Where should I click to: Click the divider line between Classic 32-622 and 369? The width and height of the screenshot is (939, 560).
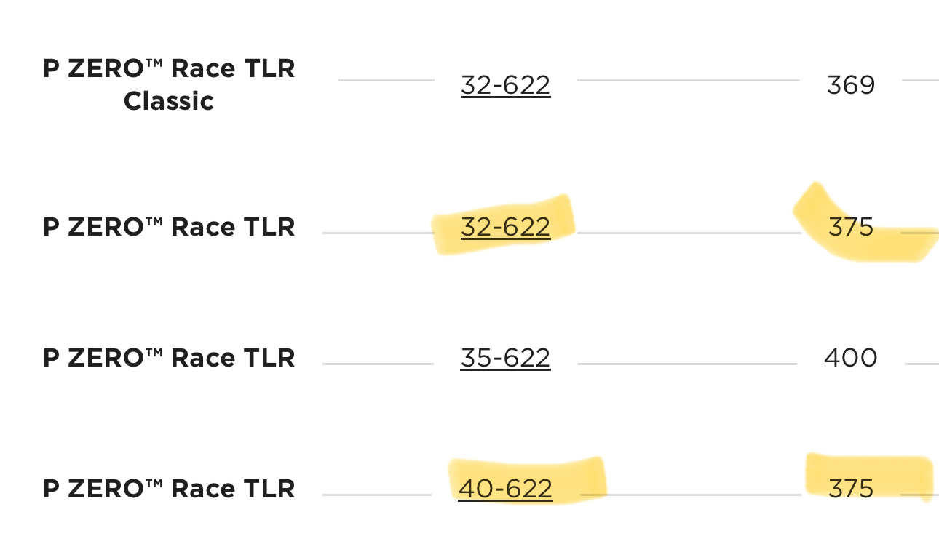(x=687, y=80)
